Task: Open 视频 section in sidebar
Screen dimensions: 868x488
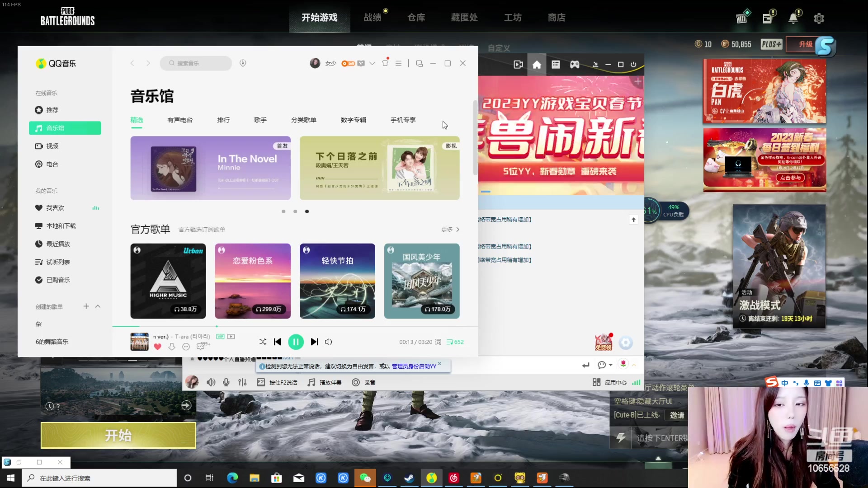Action: tap(65, 146)
